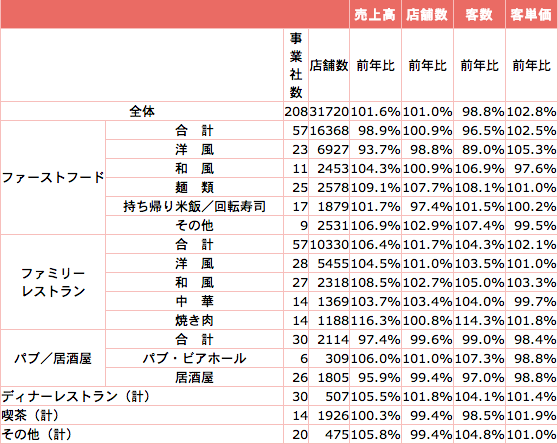This screenshot has height=444, width=558.
Task: Select the ファーストフード category cell
Action: 53,178
